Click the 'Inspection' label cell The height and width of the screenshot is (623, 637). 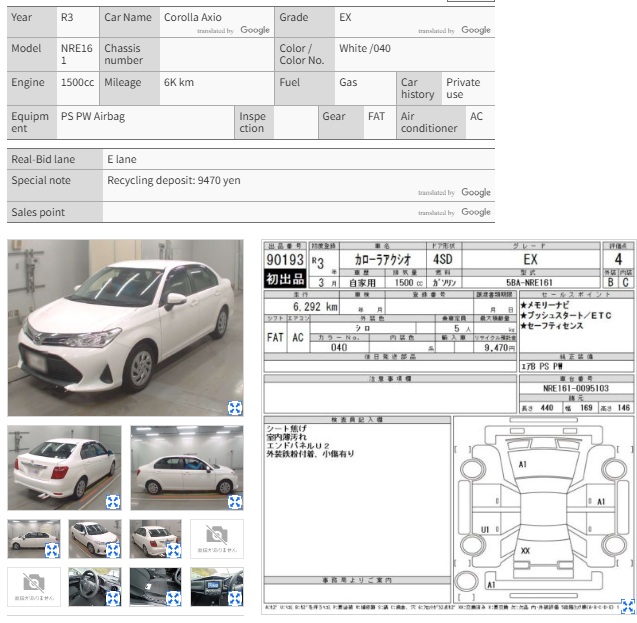coord(254,122)
